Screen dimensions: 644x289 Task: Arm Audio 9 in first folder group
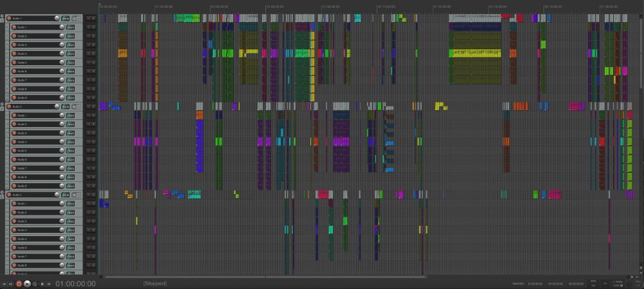click(14, 97)
